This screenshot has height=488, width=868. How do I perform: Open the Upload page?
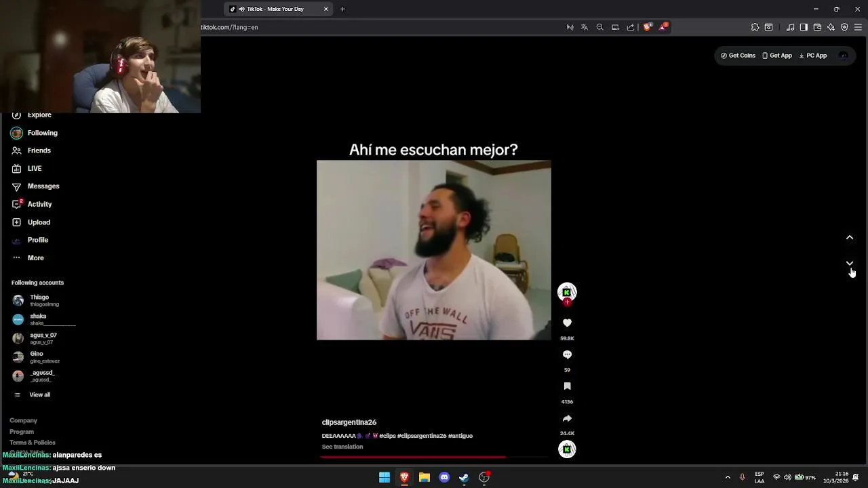point(31,222)
